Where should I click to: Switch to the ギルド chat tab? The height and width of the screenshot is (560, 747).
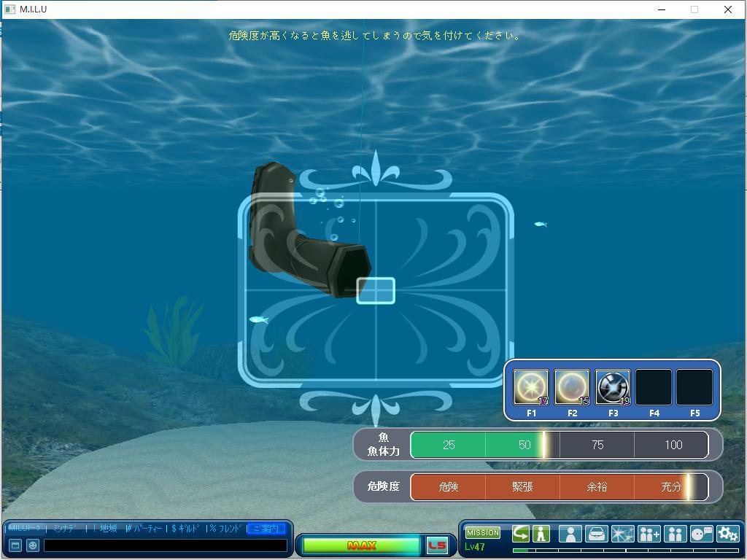point(186,528)
